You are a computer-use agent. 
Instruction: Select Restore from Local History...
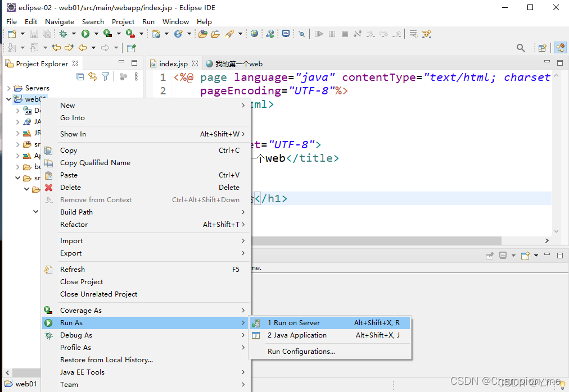(146, 360)
